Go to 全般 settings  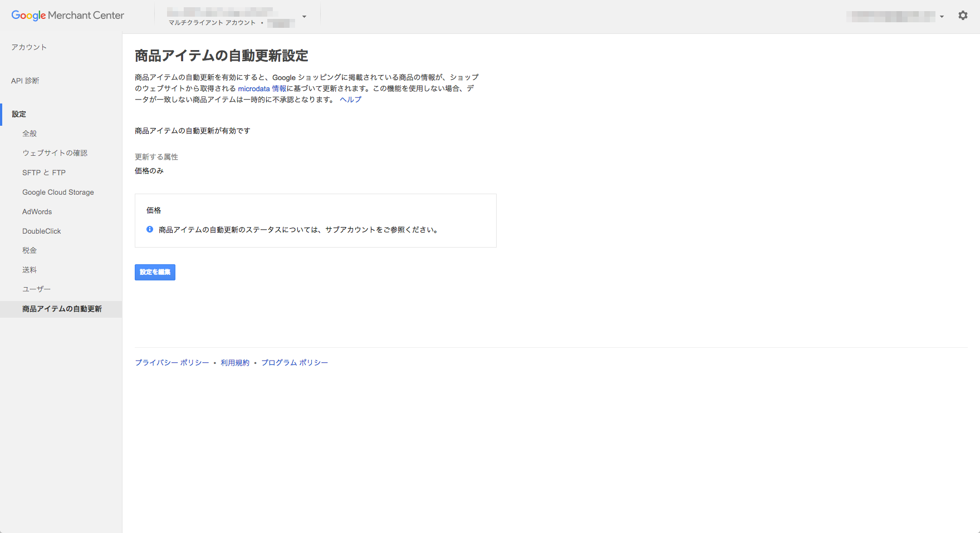coord(30,134)
